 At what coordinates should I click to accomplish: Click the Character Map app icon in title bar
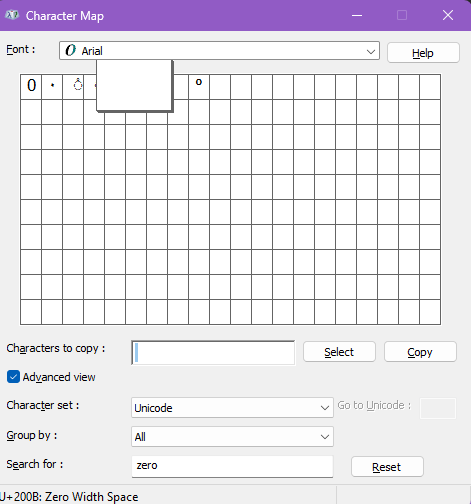[12, 15]
